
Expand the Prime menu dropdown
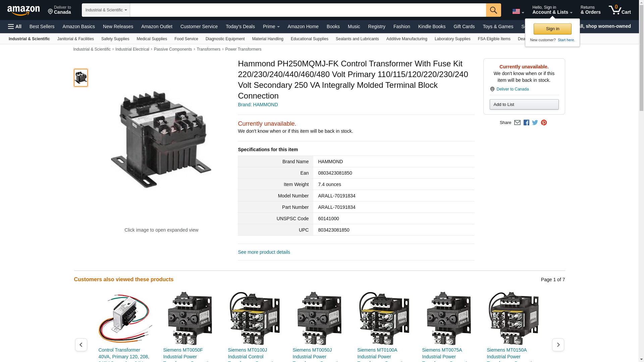271,26
